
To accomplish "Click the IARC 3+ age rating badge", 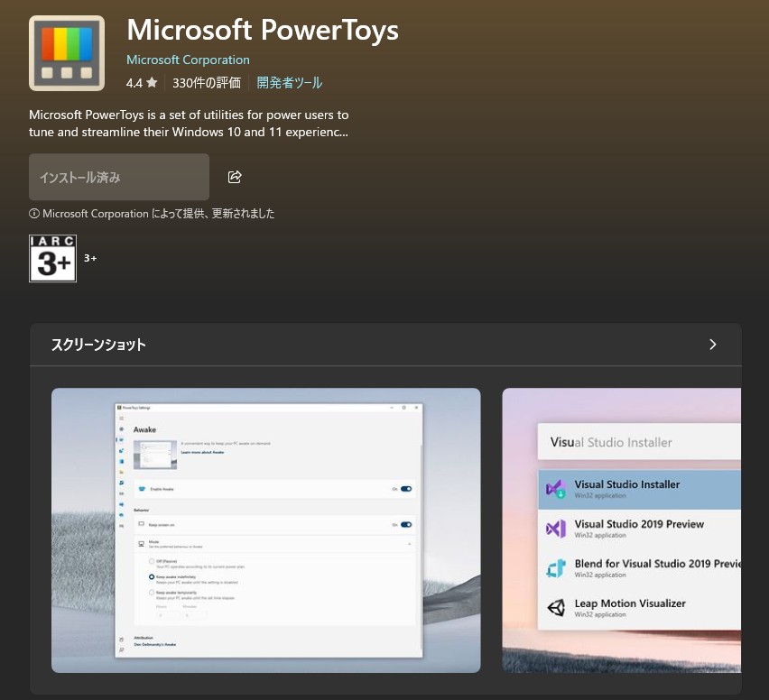I will pyautogui.click(x=53, y=258).
